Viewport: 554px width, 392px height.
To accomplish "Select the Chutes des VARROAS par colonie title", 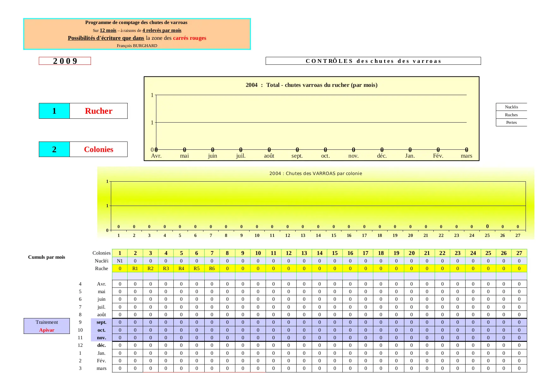I will [316, 173].
